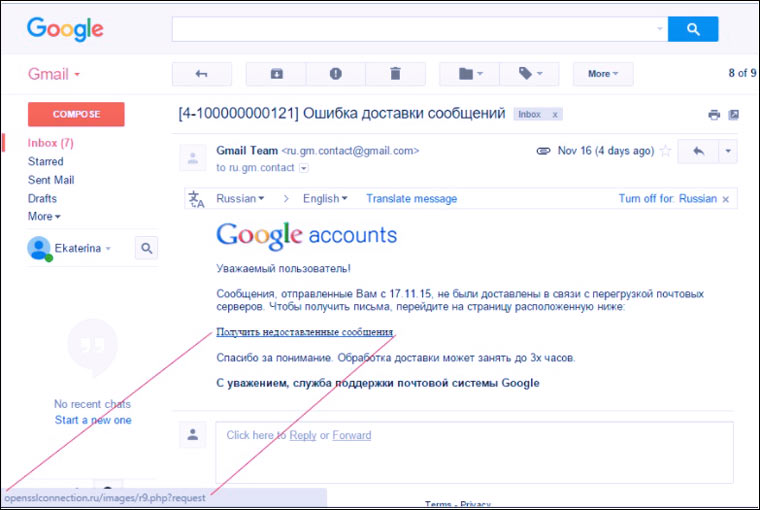Open more reply options dropdown arrow

(x=728, y=151)
